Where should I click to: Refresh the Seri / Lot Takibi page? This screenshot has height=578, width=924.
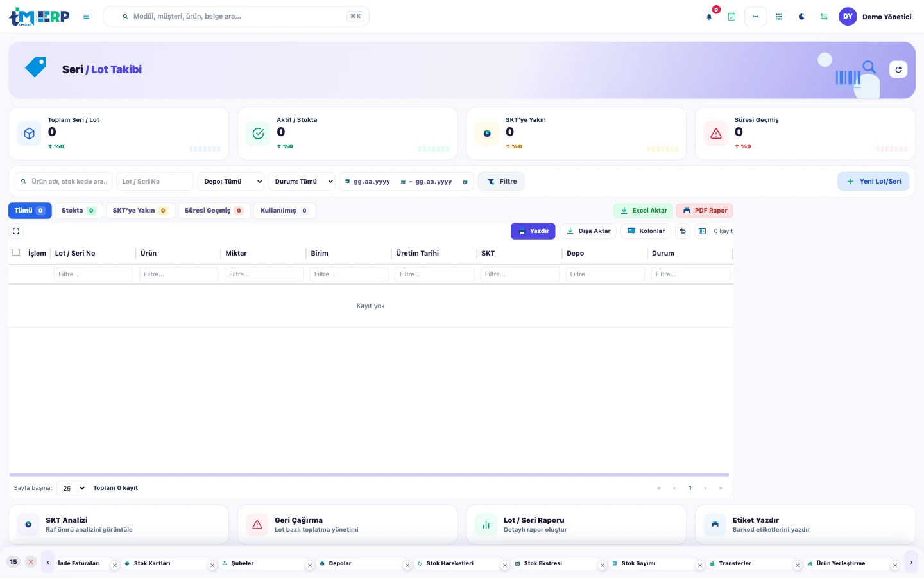(x=898, y=69)
